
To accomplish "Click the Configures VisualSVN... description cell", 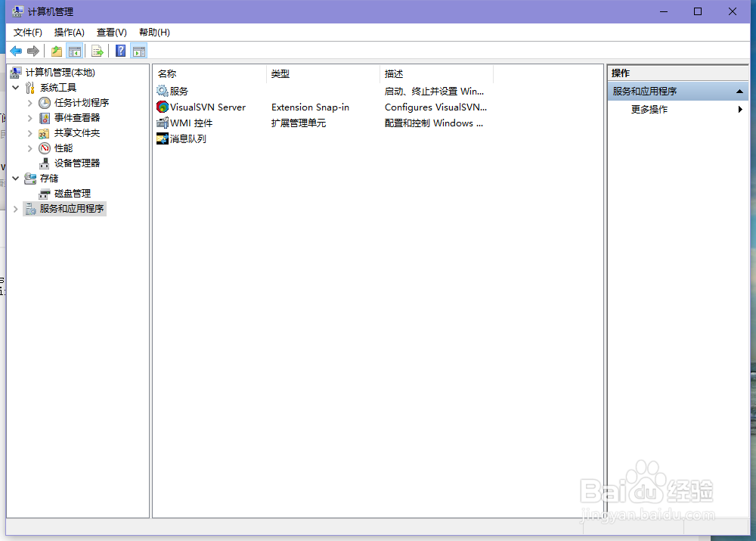I will 436,107.
